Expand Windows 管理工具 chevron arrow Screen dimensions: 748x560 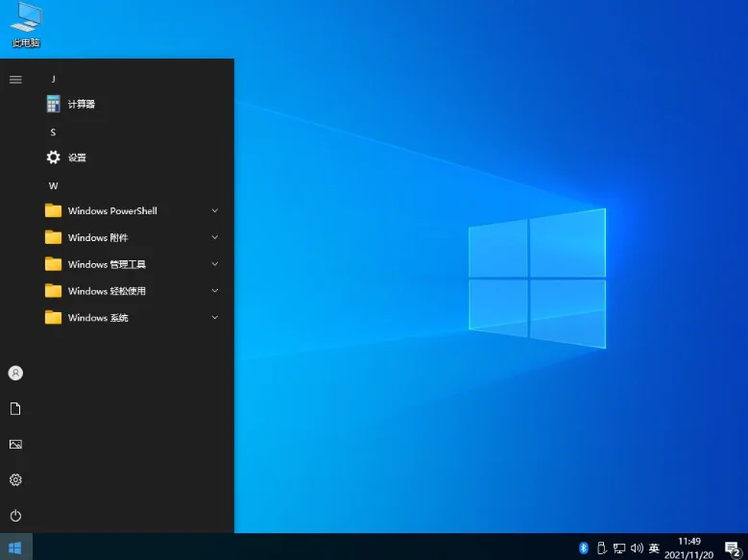215,264
